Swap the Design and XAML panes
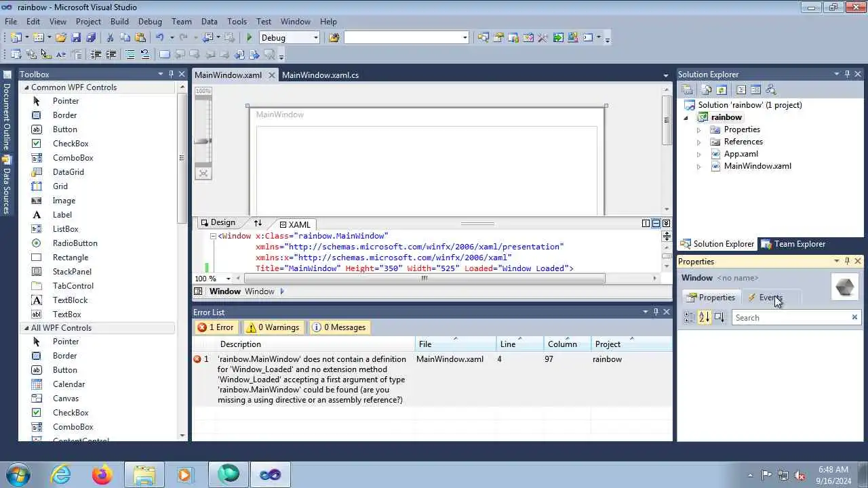 pyautogui.click(x=258, y=223)
